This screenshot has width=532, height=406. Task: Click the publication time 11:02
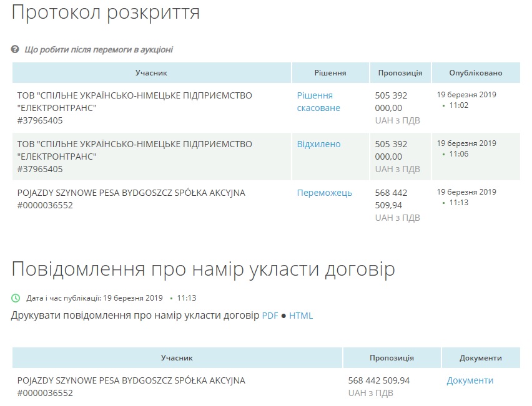point(459,105)
